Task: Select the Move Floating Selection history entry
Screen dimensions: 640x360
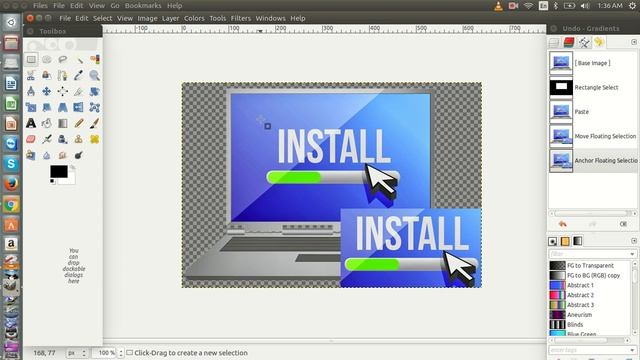Action: pyautogui.click(x=592, y=136)
